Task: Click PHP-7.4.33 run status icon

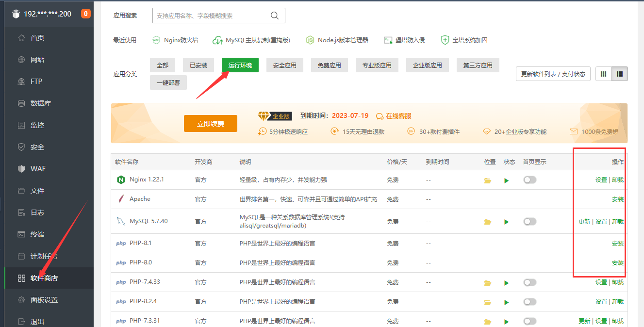Action: tap(507, 283)
